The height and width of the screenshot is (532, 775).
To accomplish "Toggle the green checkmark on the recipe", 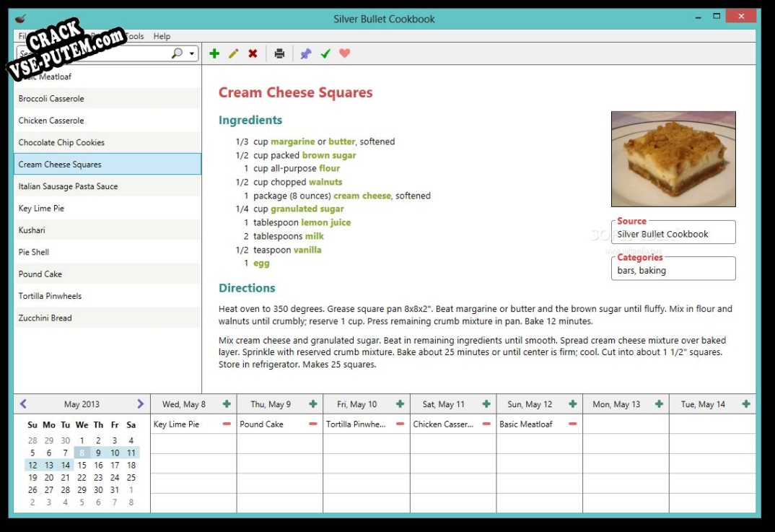I will coord(325,53).
